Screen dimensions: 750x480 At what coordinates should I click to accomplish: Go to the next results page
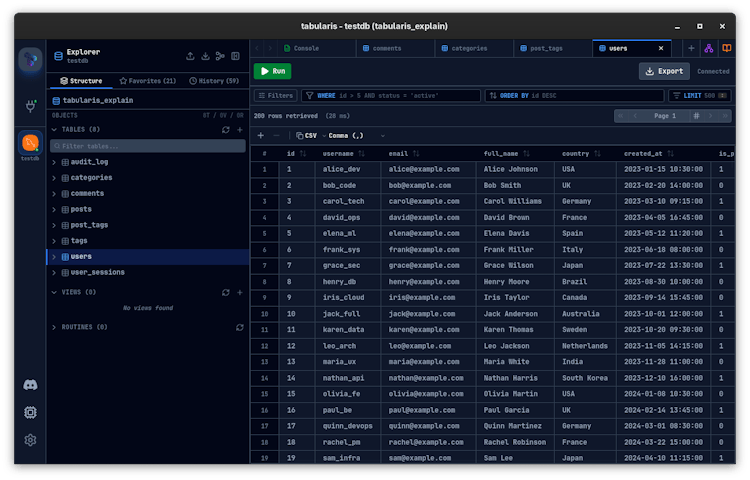(x=710, y=116)
